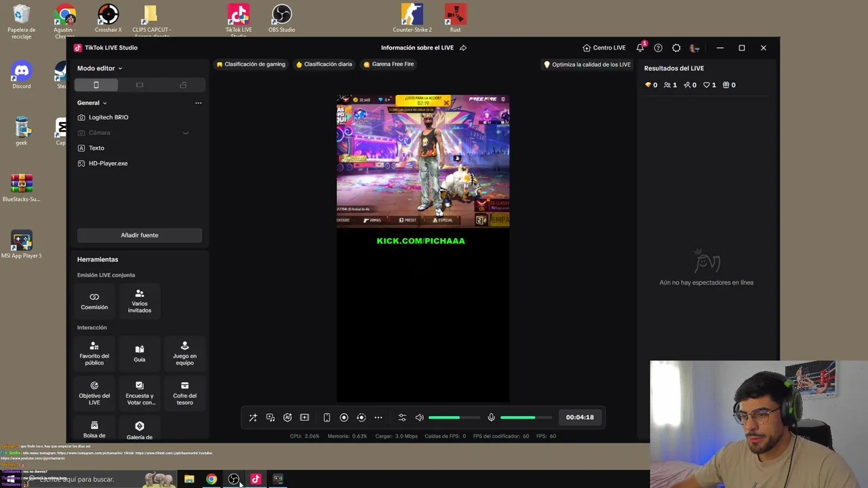Select the KICK.COM/PICHAAA text overlay
This screenshot has width=868, height=488.
click(420, 241)
